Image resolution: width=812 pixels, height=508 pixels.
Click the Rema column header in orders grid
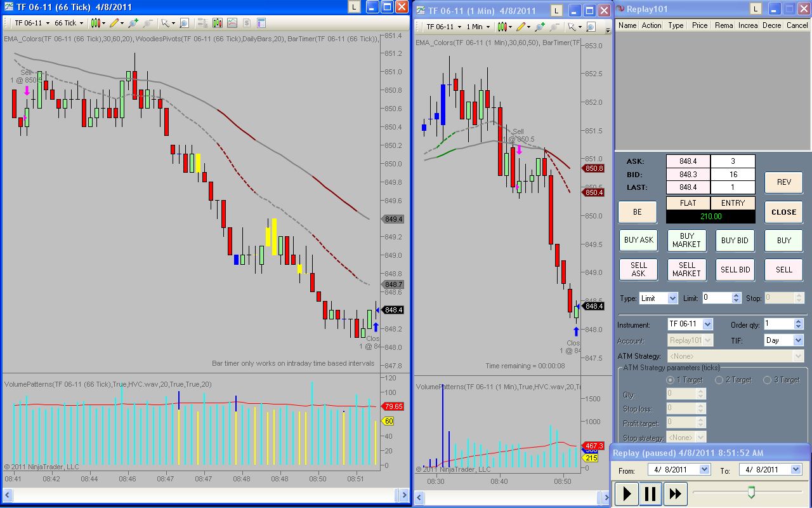[x=724, y=25]
